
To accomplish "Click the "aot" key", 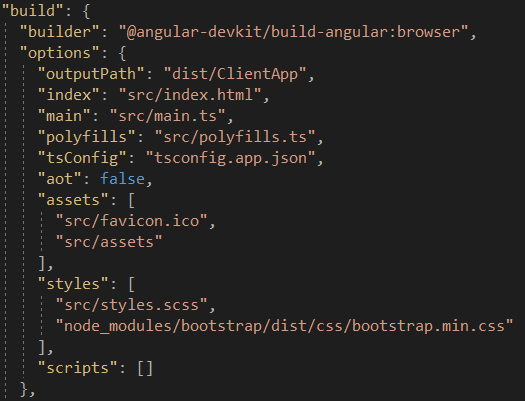I will (x=60, y=179).
